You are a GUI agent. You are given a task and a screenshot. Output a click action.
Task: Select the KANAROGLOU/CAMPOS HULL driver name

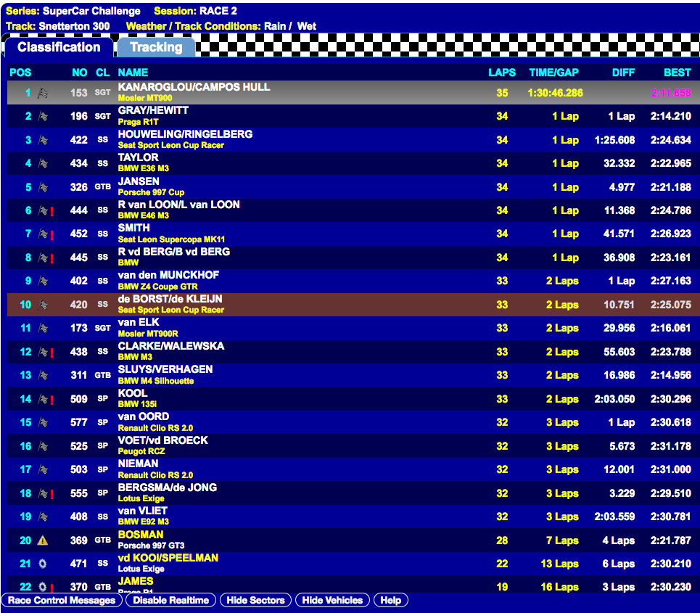194,87
